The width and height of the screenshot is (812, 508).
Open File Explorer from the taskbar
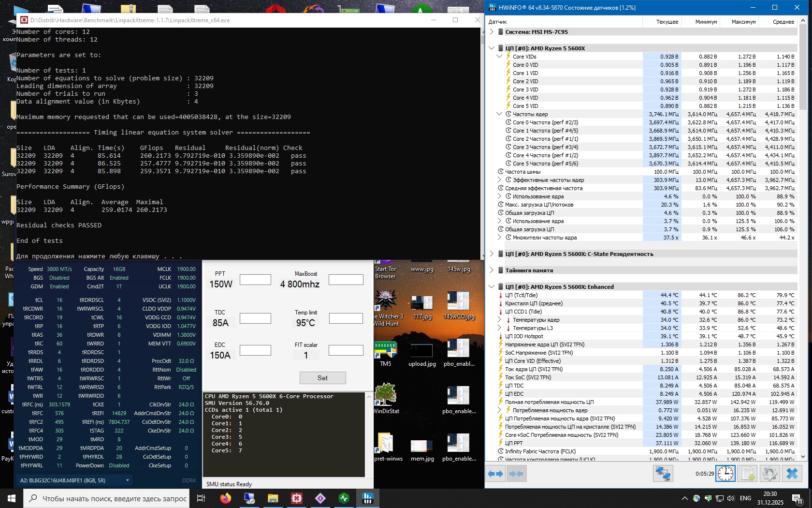coord(273,498)
